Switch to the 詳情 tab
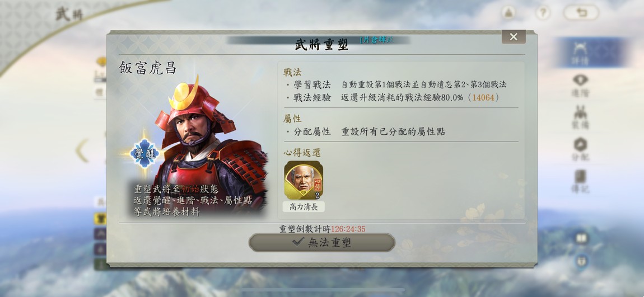 [x=580, y=53]
